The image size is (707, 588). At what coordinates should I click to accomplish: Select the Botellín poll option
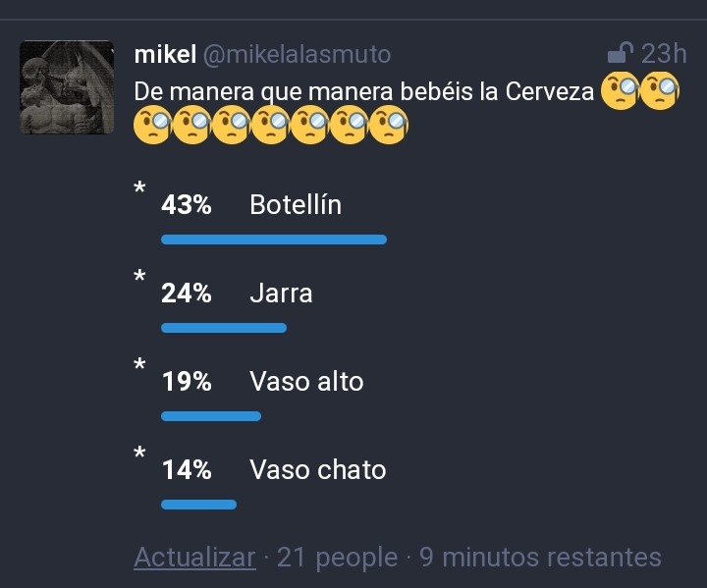click(296, 205)
